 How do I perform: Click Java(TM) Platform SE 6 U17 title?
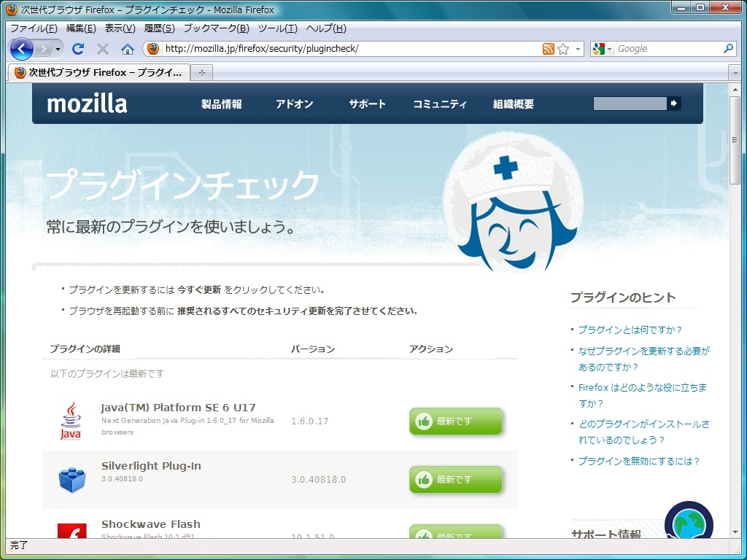tap(179, 408)
